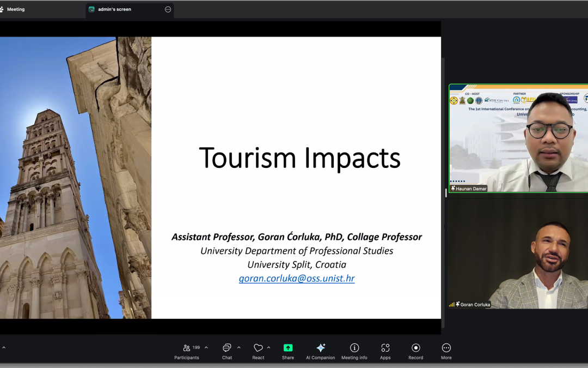588x368 pixels.
Task: Click the goran.corluka@oss.unist.hr email link
Action: [297, 279]
